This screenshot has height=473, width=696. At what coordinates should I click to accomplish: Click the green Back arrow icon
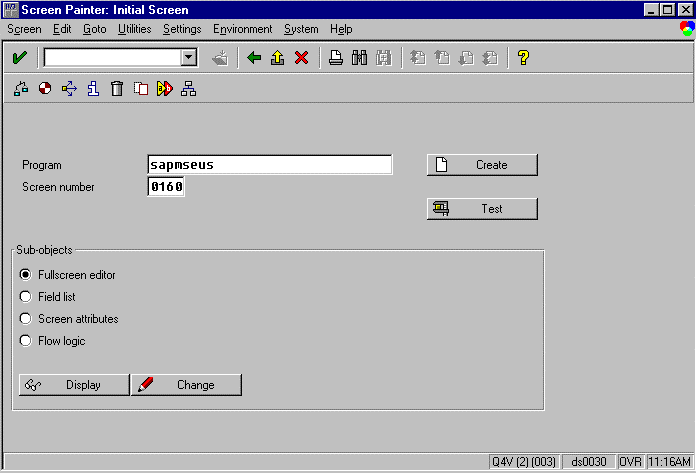click(x=254, y=58)
